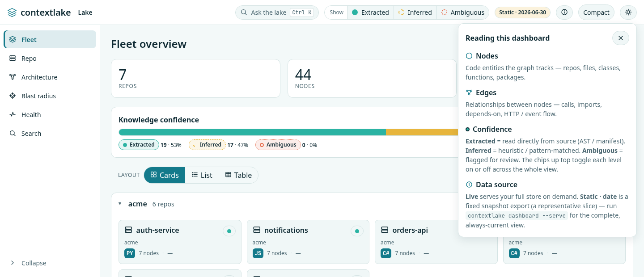Open the notifications repo card
This screenshot has height=277, width=644.
click(308, 242)
